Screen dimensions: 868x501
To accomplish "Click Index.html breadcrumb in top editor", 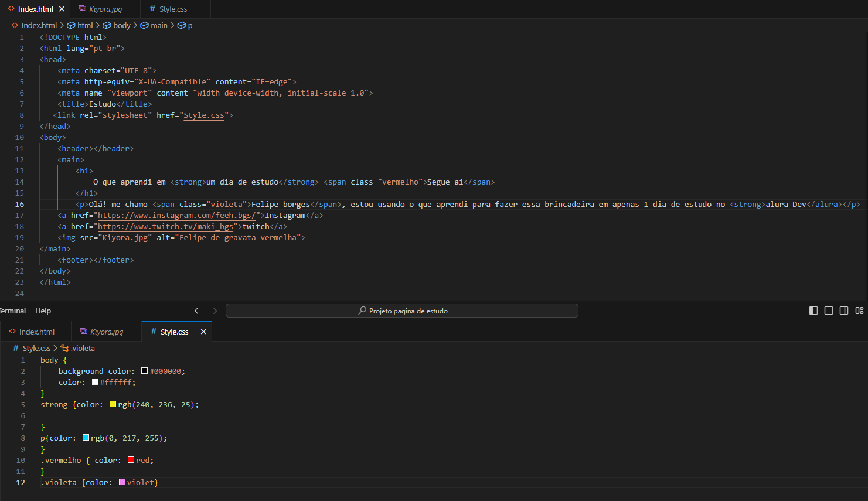I will 39,25.
